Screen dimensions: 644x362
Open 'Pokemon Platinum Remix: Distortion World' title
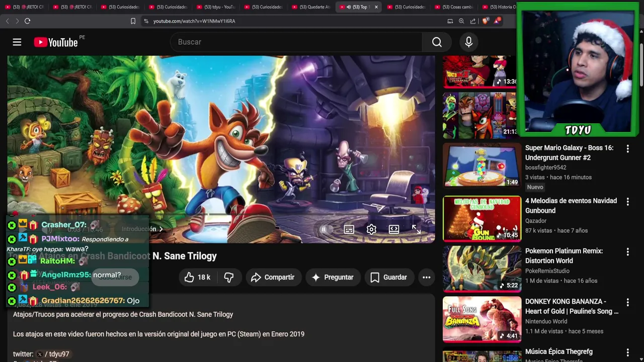point(563,256)
